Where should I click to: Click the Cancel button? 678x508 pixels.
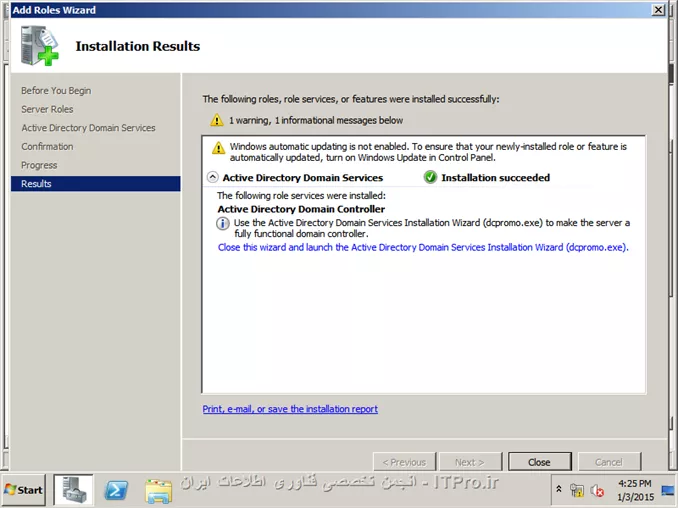coord(609,462)
